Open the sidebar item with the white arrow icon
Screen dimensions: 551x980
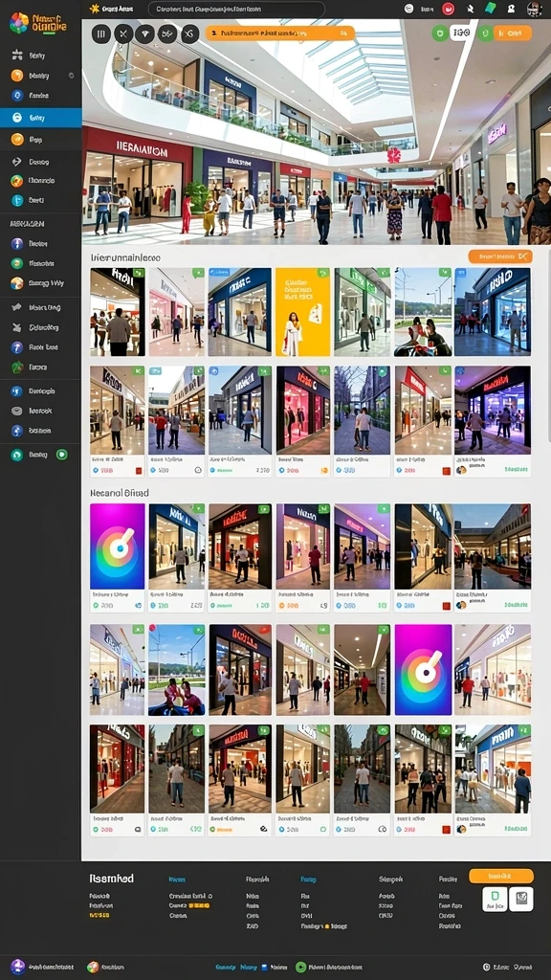tap(40, 162)
